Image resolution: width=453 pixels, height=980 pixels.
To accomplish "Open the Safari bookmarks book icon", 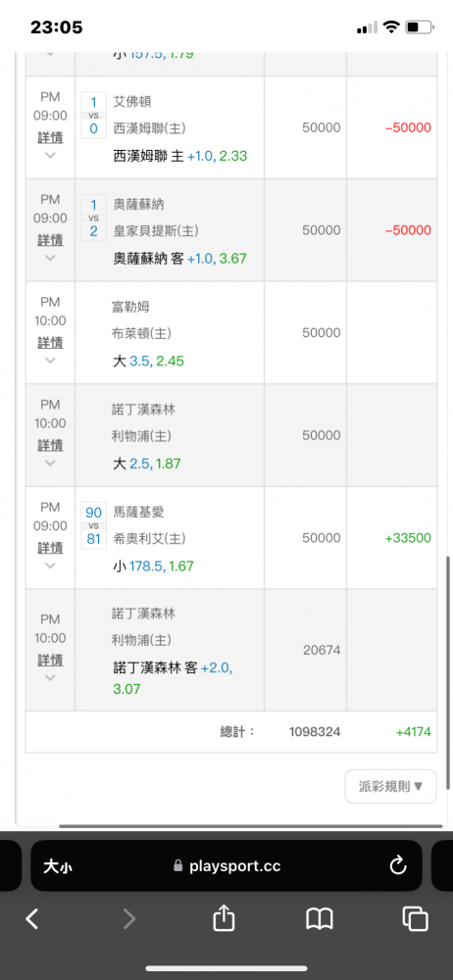I will [x=319, y=919].
